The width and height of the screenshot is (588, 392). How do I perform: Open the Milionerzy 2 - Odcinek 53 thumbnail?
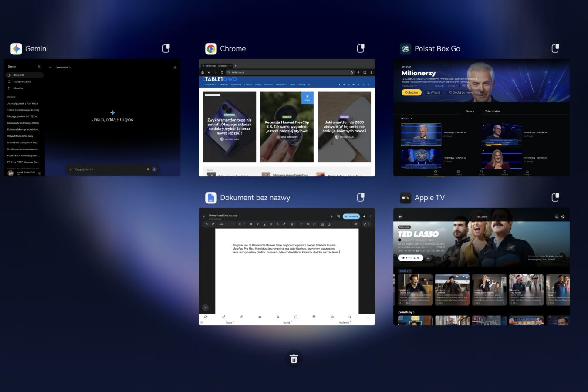[421, 135]
